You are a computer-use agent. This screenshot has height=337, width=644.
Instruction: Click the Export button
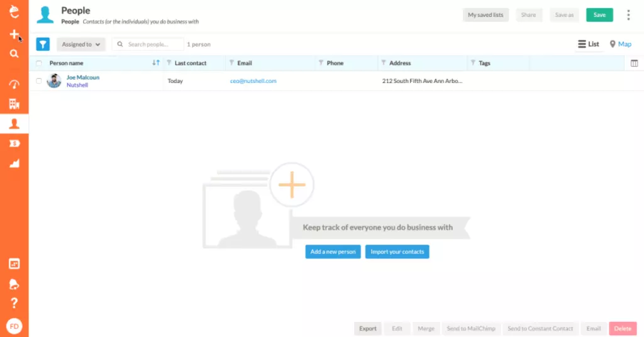[367, 328]
